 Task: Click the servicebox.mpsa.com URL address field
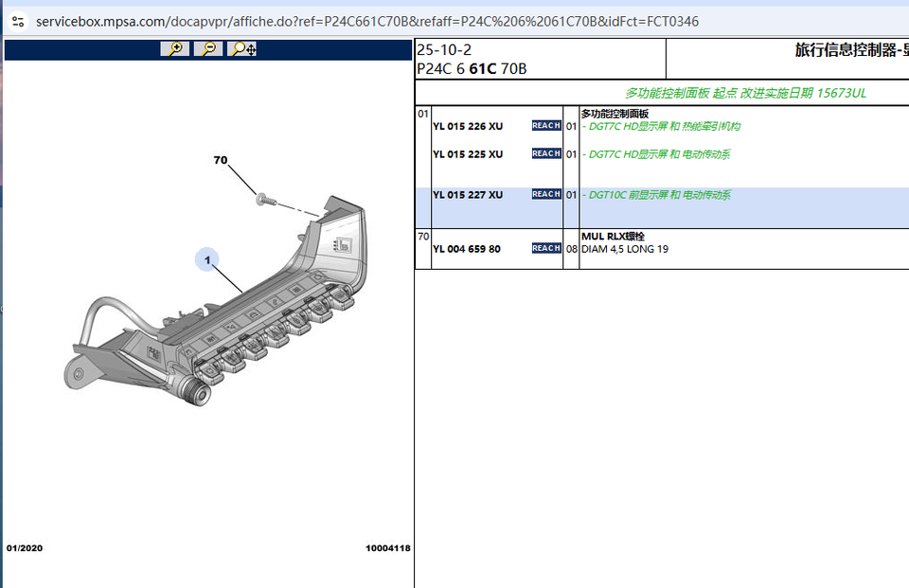click(x=367, y=20)
